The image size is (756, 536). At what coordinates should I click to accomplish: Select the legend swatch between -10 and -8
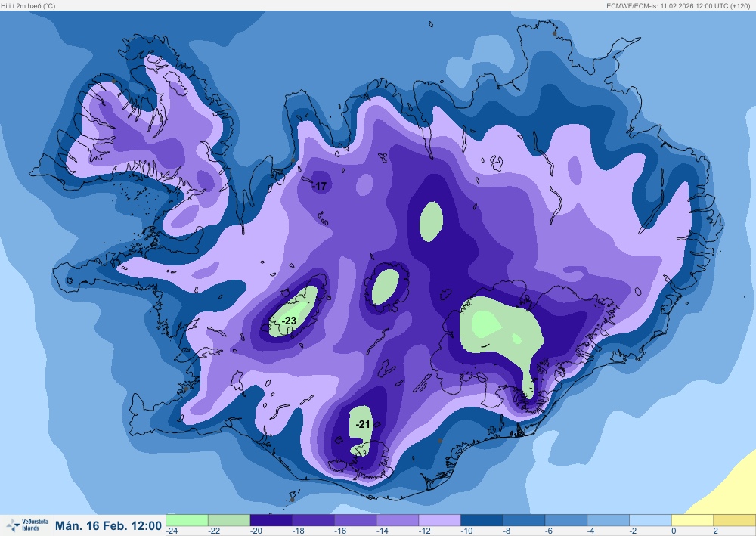point(482,520)
